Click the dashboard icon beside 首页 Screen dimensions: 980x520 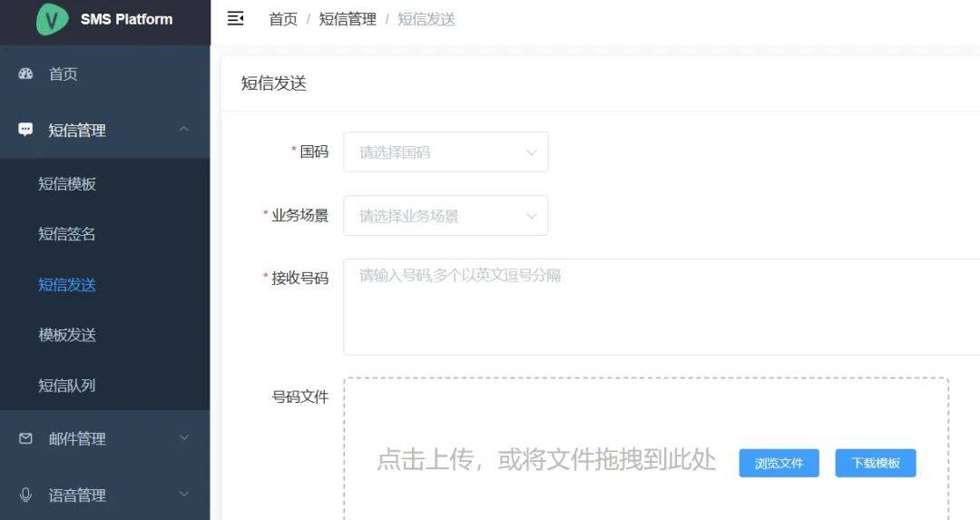tap(25, 74)
